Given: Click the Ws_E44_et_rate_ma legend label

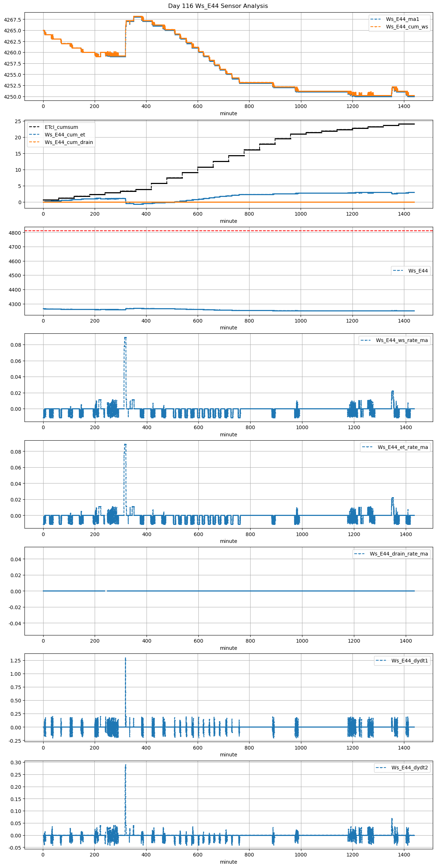Looking at the screenshot, I should tap(403, 447).
